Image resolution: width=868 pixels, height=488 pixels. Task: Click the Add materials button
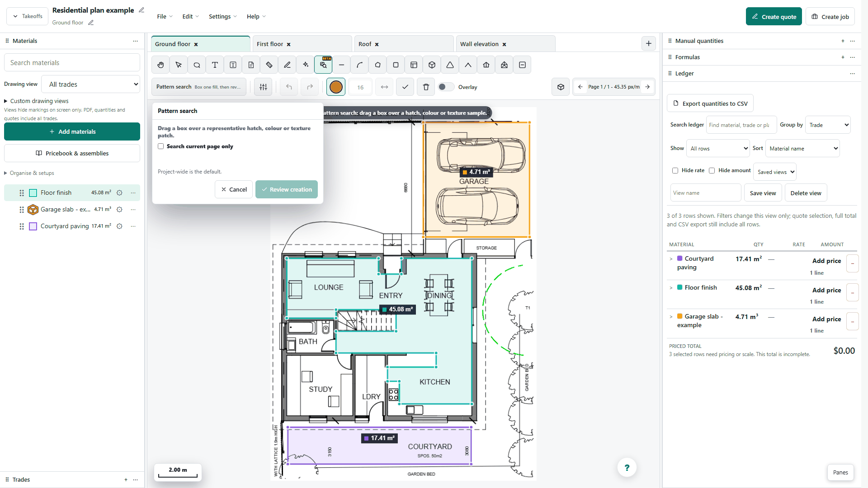click(x=72, y=132)
